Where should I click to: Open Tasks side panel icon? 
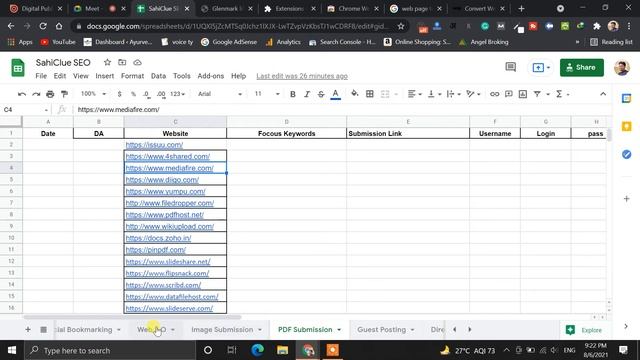(627, 154)
